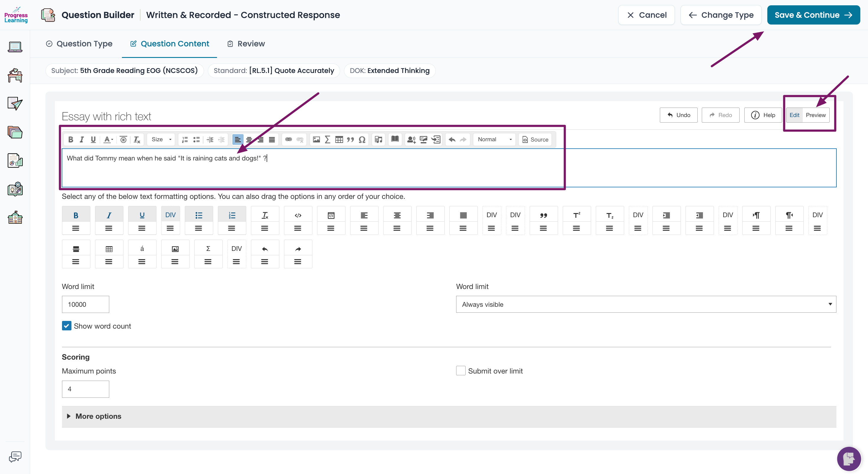
Task: Open the schoolhouse icon in the sidebar
Action: (x=15, y=217)
